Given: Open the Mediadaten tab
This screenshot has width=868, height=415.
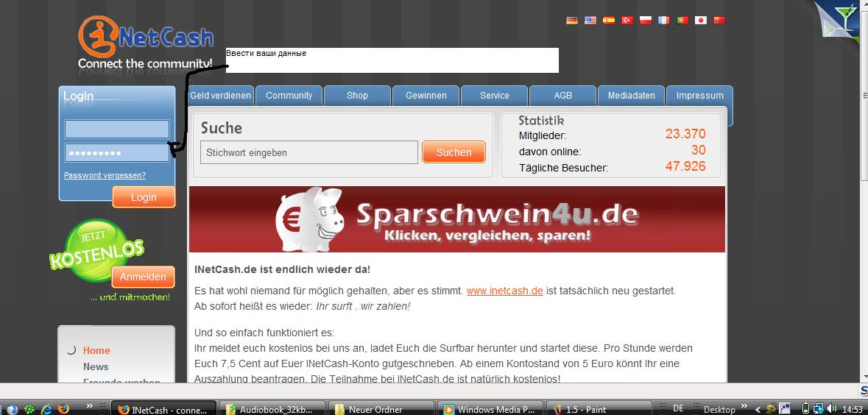Looking at the screenshot, I should click(x=631, y=96).
